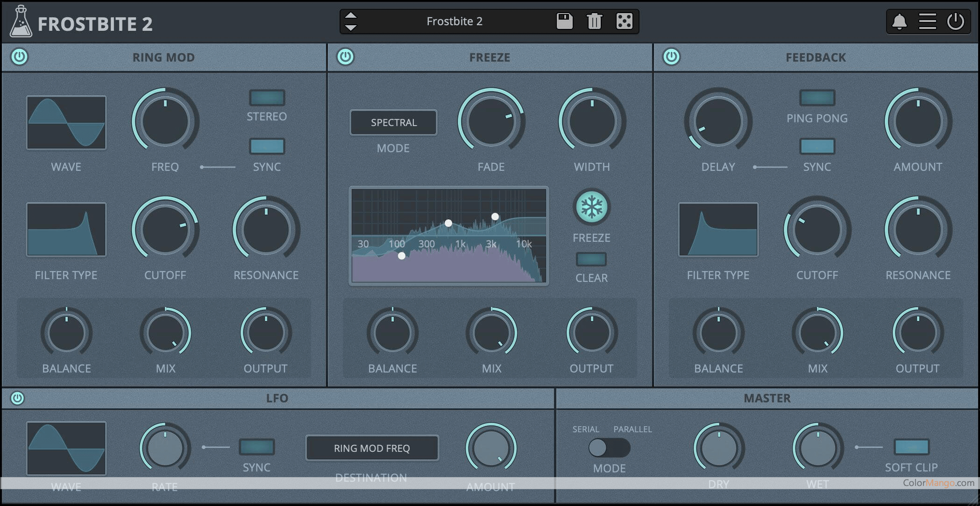Image resolution: width=980 pixels, height=506 pixels.
Task: Open the notifications bell icon
Action: pos(899,21)
